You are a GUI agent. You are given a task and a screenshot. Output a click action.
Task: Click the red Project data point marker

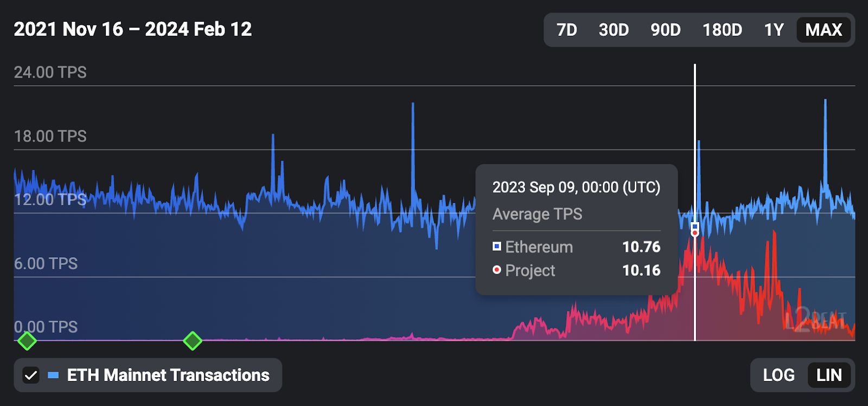(x=695, y=233)
